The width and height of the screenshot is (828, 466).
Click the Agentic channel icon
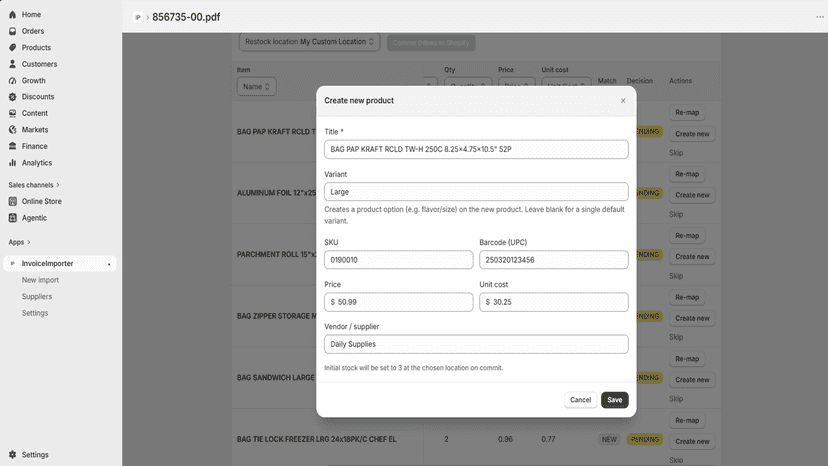(13, 218)
